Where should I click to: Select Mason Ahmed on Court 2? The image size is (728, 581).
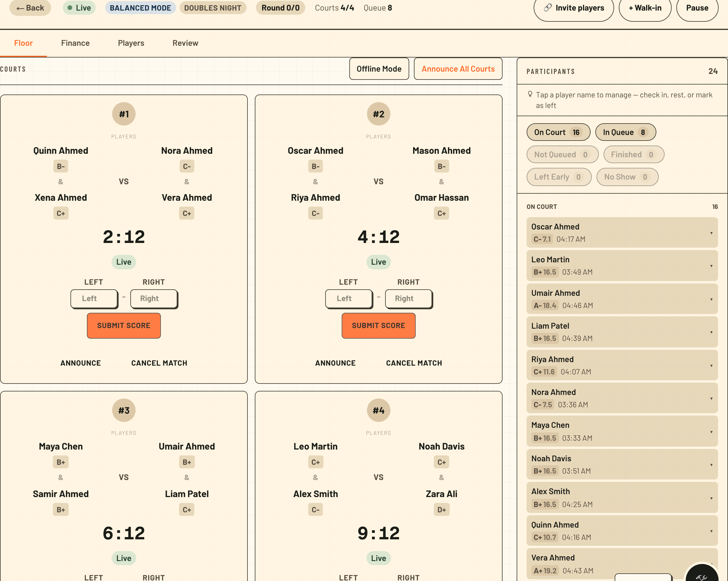(x=441, y=151)
